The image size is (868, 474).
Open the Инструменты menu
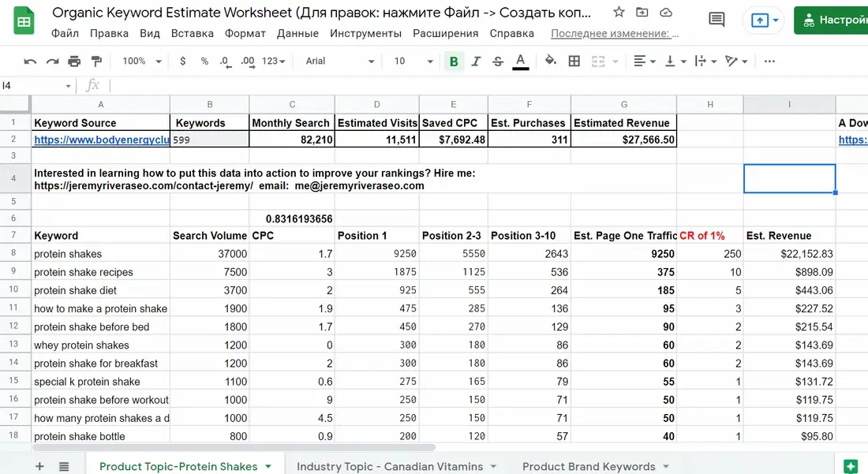pyautogui.click(x=365, y=33)
